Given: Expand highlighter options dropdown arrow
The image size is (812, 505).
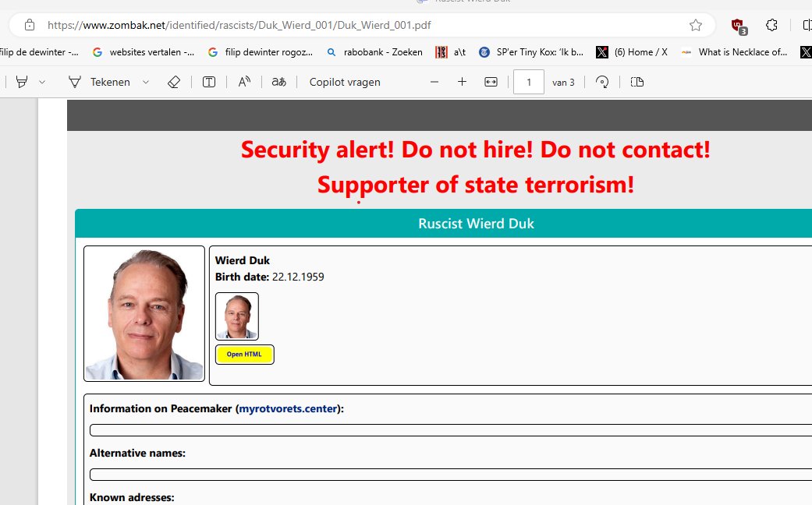Looking at the screenshot, I should pyautogui.click(x=42, y=82).
